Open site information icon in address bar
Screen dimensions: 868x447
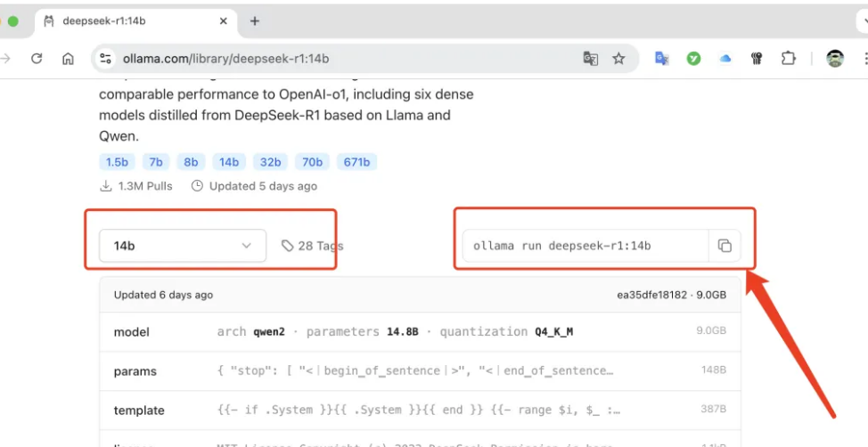105,58
